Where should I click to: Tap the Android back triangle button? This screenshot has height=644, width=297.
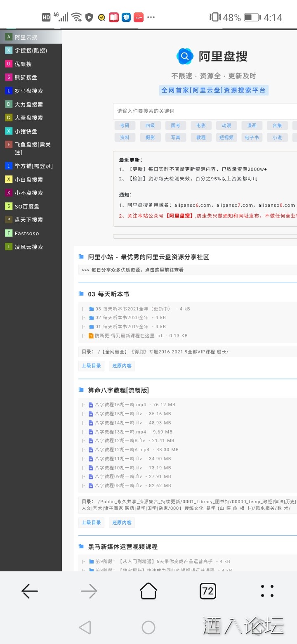[85, 627]
